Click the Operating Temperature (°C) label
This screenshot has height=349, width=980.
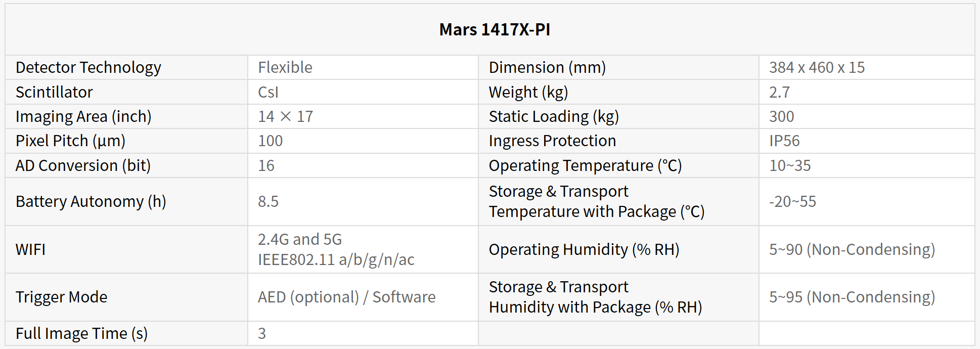pos(585,165)
